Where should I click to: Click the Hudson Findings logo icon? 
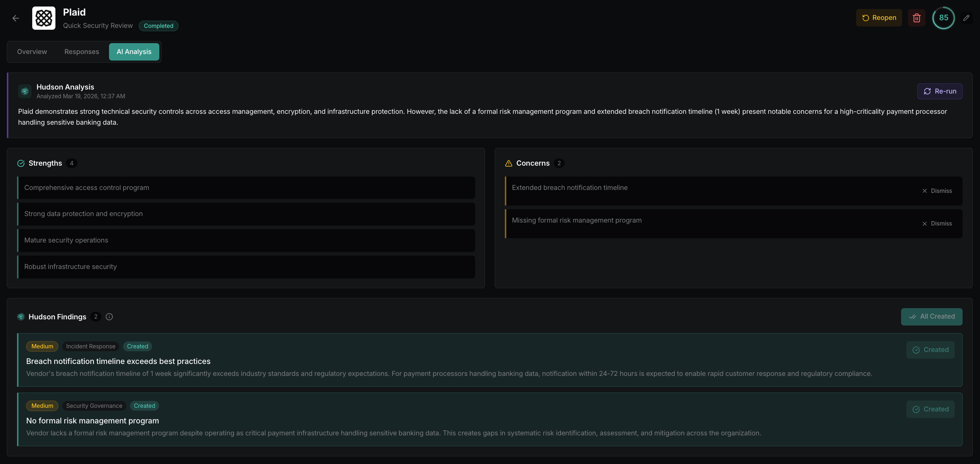[x=21, y=317]
